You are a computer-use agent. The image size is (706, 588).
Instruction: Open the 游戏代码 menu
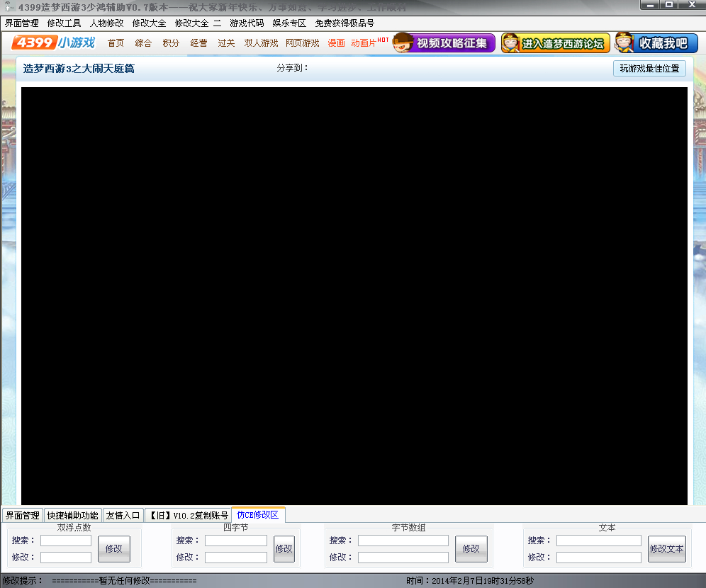click(247, 23)
